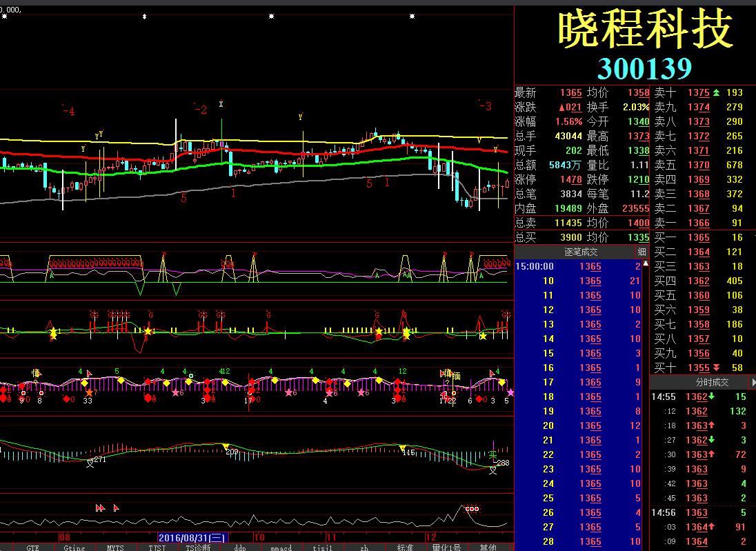Click the 08 month marker on the time axis

(x=65, y=537)
